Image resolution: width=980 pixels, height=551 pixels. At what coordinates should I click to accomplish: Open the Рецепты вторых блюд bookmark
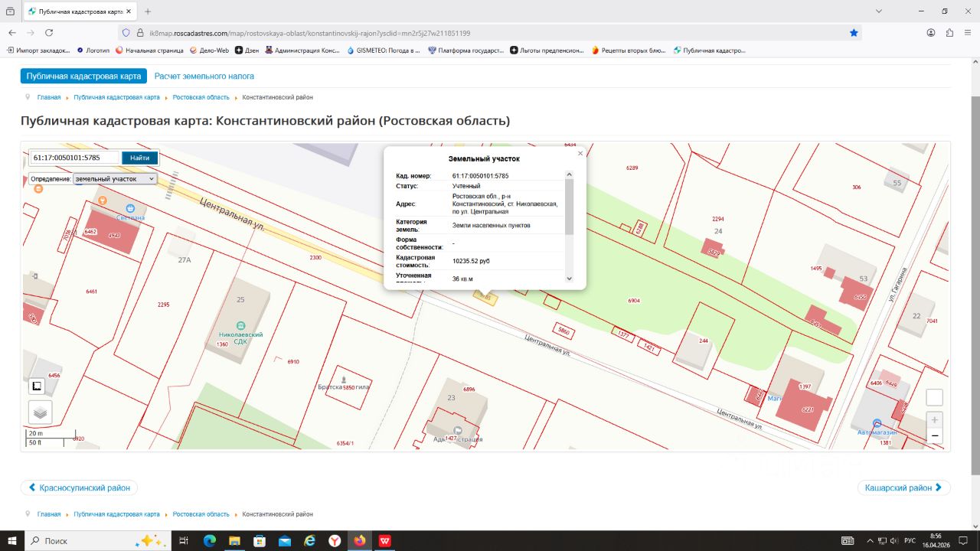coord(629,51)
